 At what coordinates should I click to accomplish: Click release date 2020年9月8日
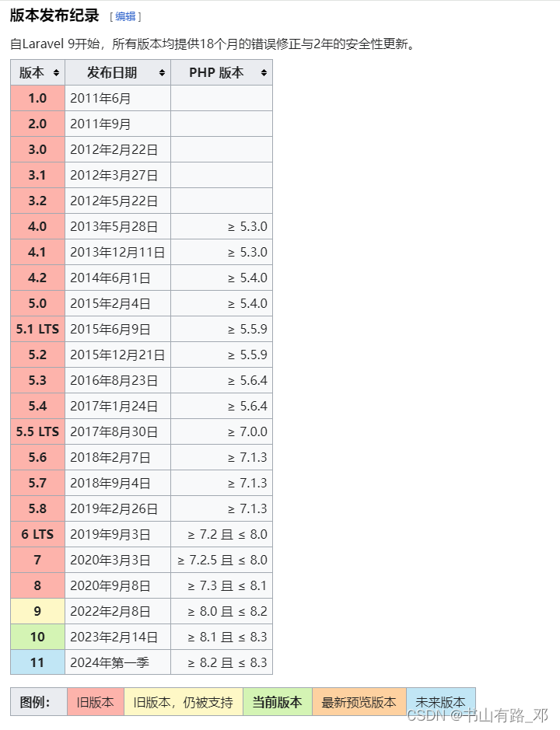pos(110,585)
